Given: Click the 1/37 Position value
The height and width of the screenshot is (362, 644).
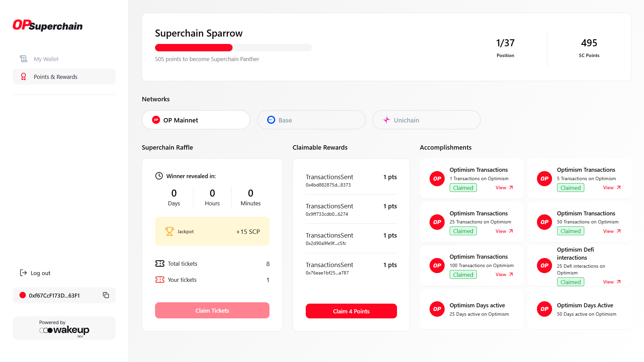Looking at the screenshot, I should pyautogui.click(x=505, y=43).
